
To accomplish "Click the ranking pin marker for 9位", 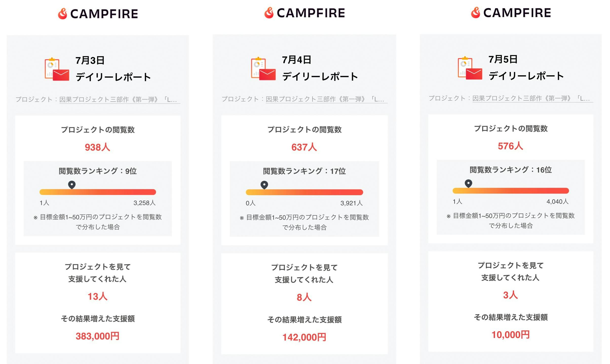I will (72, 185).
